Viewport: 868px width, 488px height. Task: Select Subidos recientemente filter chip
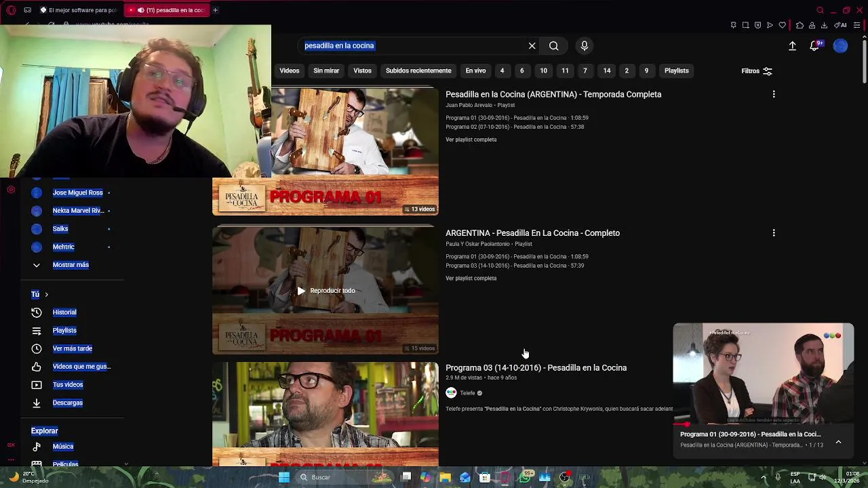coord(418,70)
